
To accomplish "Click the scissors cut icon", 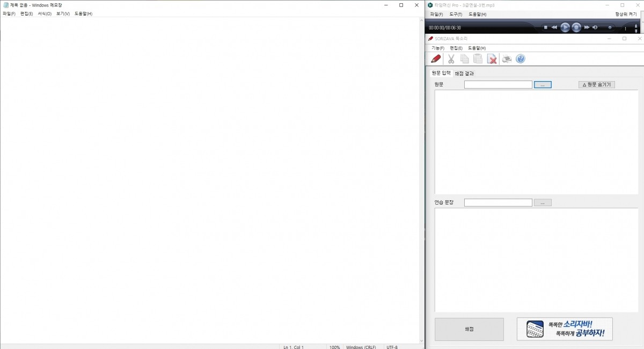I will 451,59.
